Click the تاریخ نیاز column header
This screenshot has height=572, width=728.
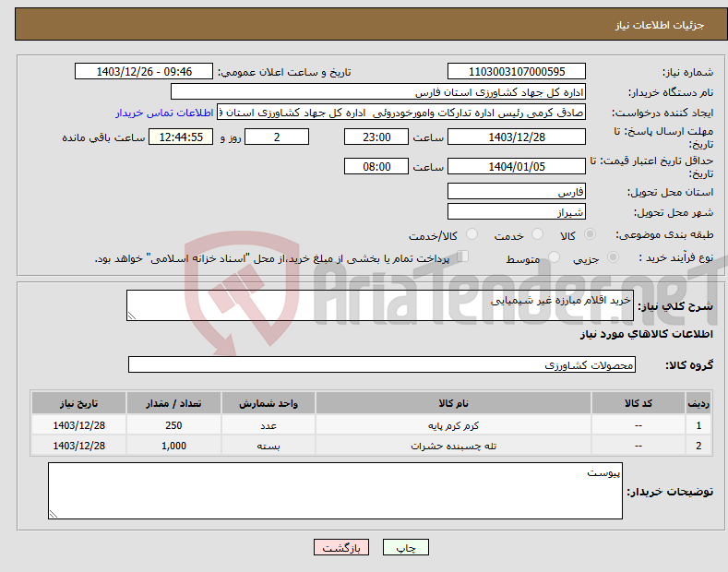coord(79,403)
